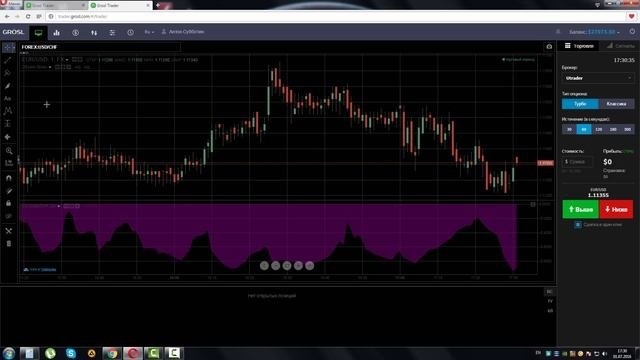
Task: Click the GROSL logo
Action: click(x=13, y=32)
